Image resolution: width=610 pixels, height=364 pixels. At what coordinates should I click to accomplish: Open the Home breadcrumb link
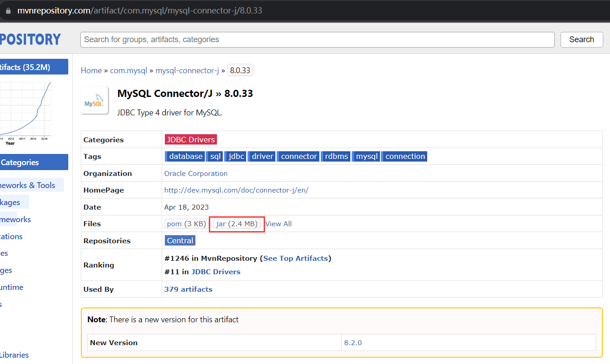[91, 70]
